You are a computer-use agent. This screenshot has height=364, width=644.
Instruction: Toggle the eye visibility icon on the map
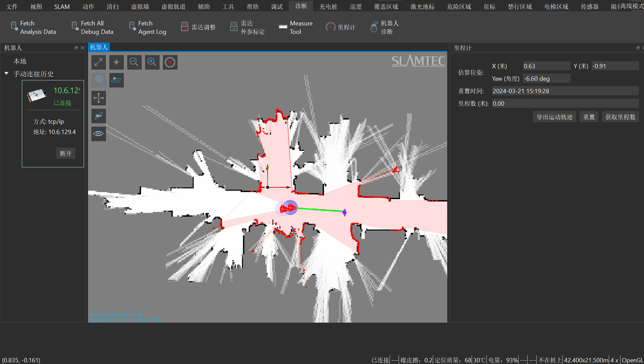click(98, 134)
